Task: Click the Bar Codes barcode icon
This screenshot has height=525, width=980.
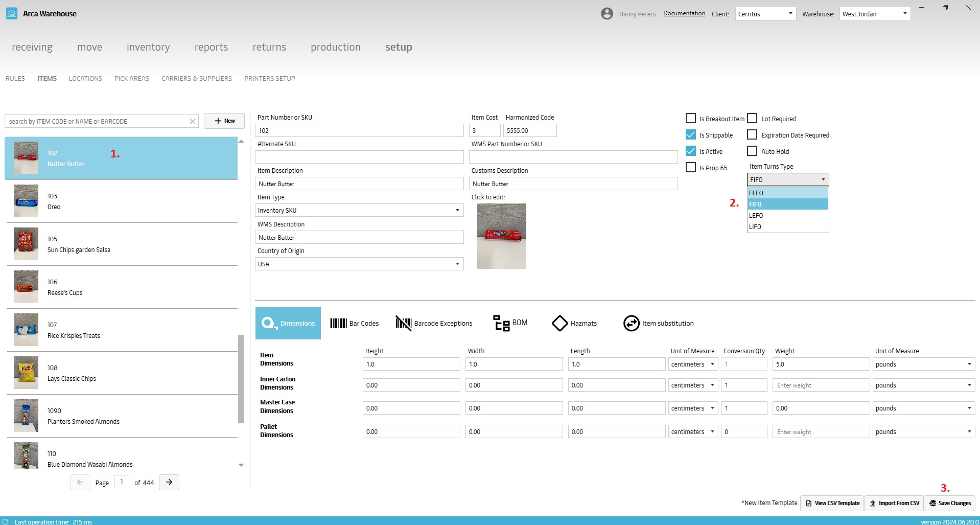Action: tap(338, 323)
